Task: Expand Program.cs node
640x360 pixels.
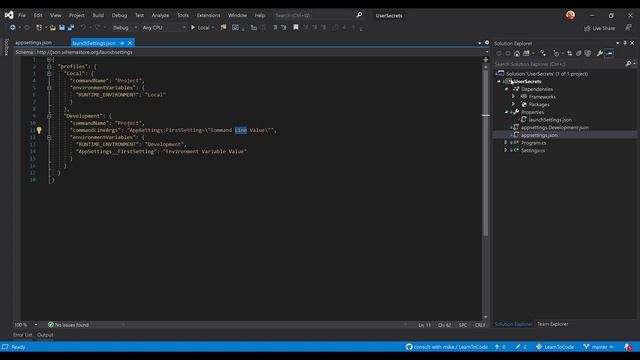Action: coord(506,142)
